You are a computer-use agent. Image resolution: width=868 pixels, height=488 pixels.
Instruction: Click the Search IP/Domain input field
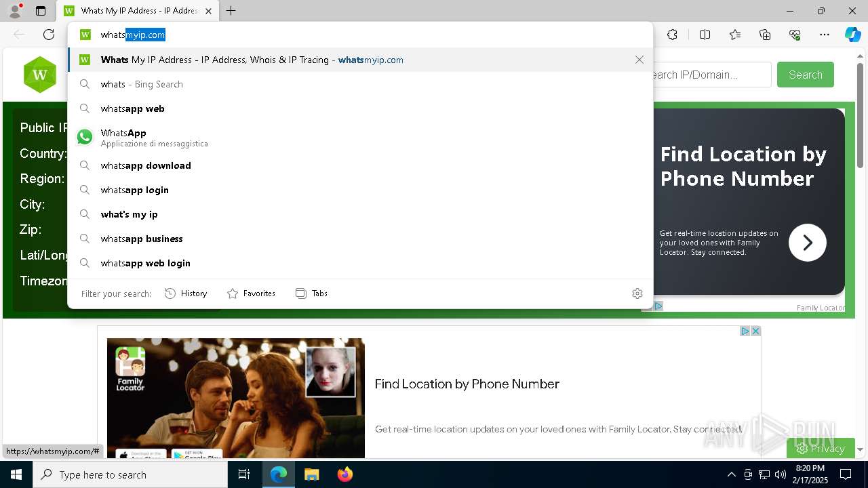click(712, 75)
